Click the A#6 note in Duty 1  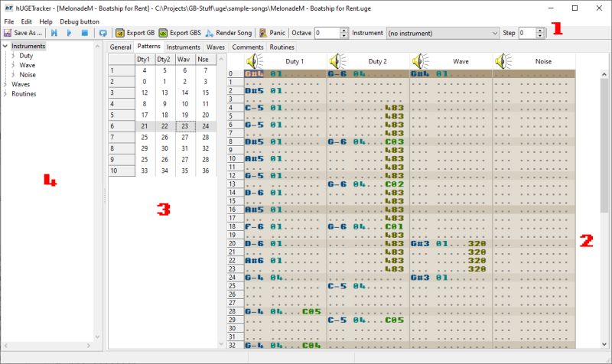[x=254, y=261]
